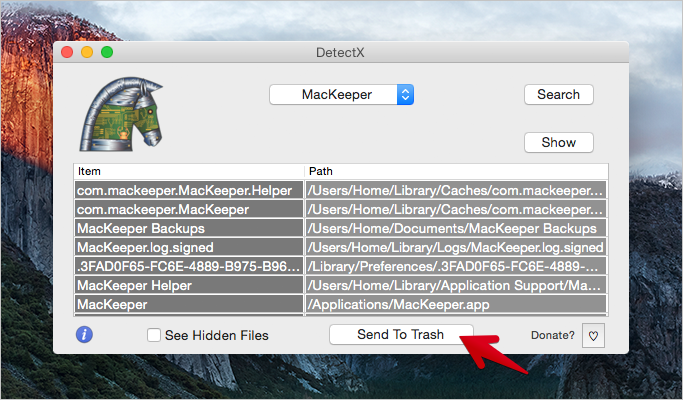
Task: Open the MacKeeper search dropdown
Action: (x=342, y=95)
